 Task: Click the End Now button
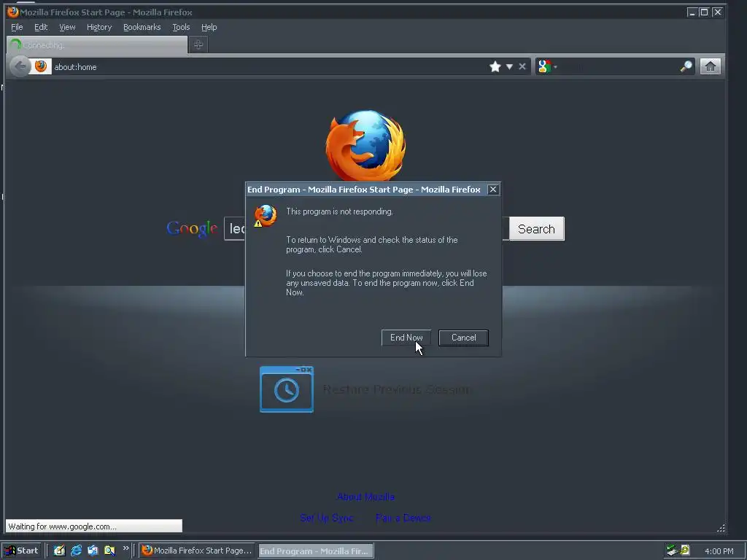point(406,338)
